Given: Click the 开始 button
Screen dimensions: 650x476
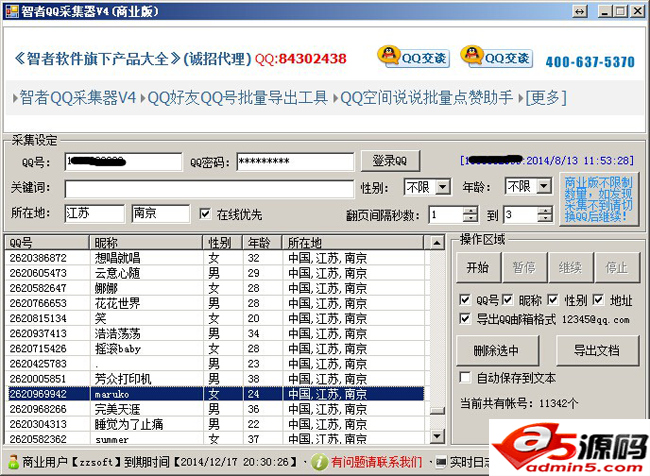Looking at the screenshot, I should tap(478, 267).
